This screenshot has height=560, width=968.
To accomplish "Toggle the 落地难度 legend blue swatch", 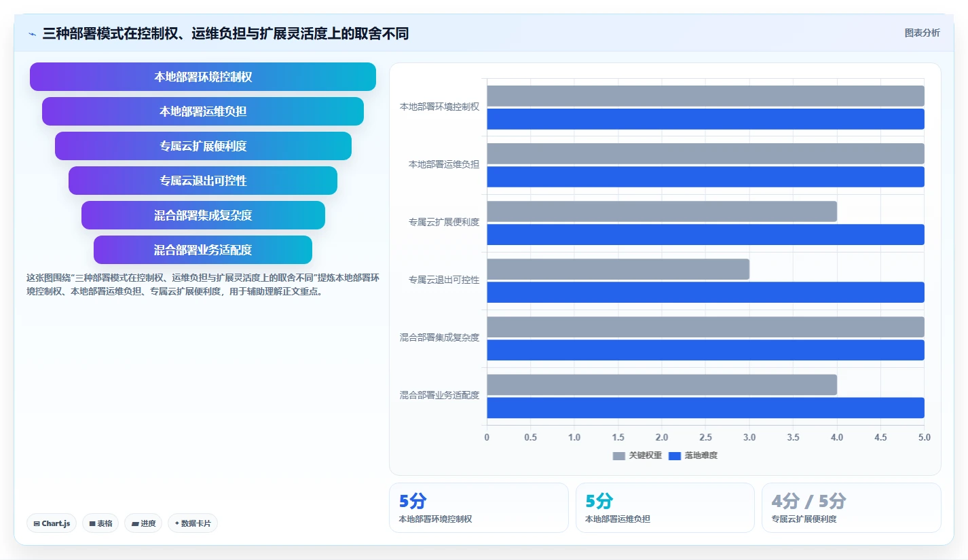I will click(x=675, y=456).
